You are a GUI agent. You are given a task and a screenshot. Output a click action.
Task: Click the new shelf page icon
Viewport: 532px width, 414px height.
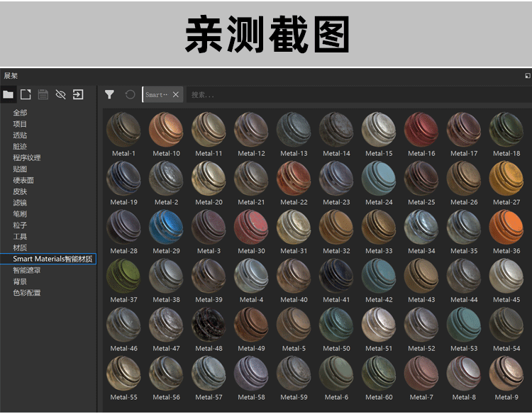pyautogui.click(x=26, y=94)
